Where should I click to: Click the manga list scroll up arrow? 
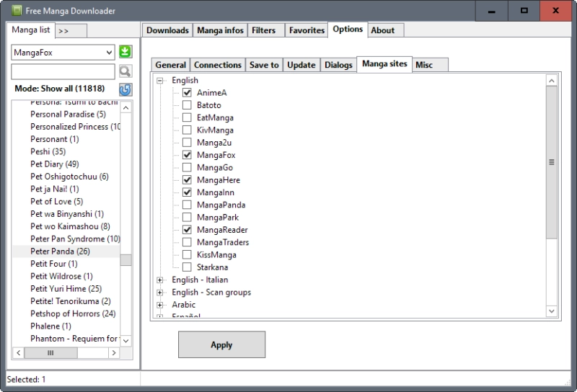point(125,108)
